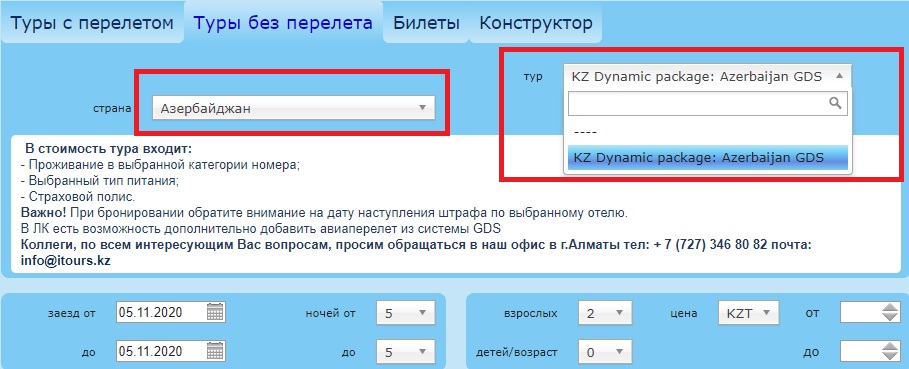Viewport: 909px width, 369px height.
Task: Open calendar icon for заезд от date
Action: tap(215, 313)
